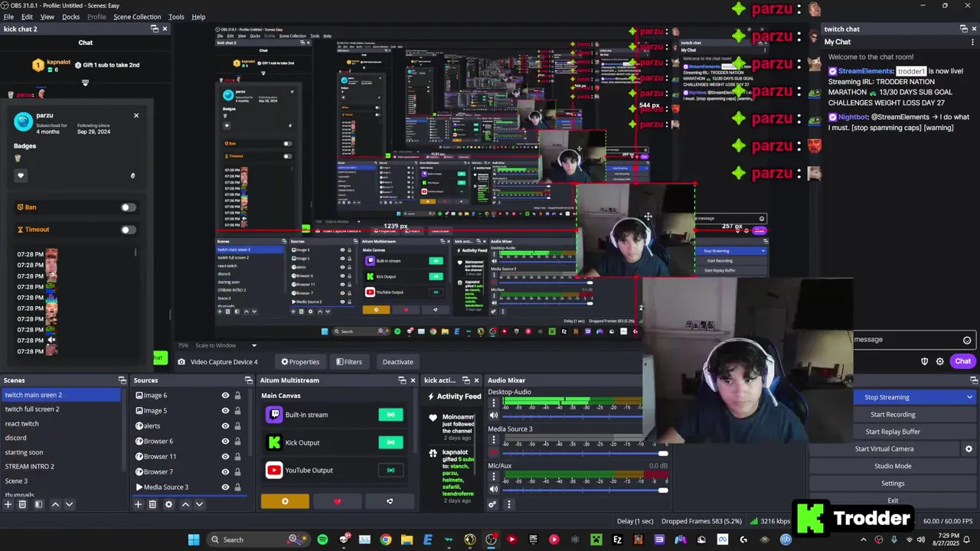
Task: Toggle the Ban switch for parzu
Action: coord(128,207)
